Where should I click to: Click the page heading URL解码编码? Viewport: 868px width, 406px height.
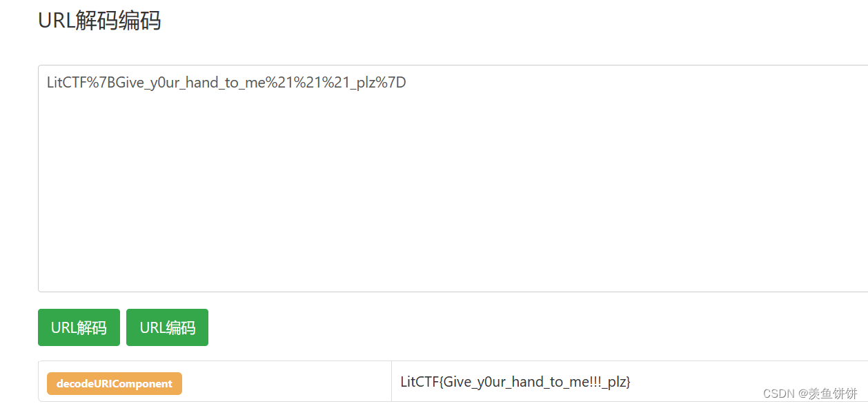100,21
